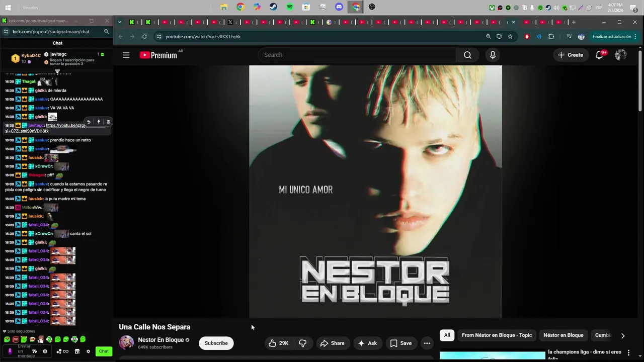Pin javitagc's chat message
Image resolution: width=644 pixels, height=362 pixels.
(x=99, y=122)
